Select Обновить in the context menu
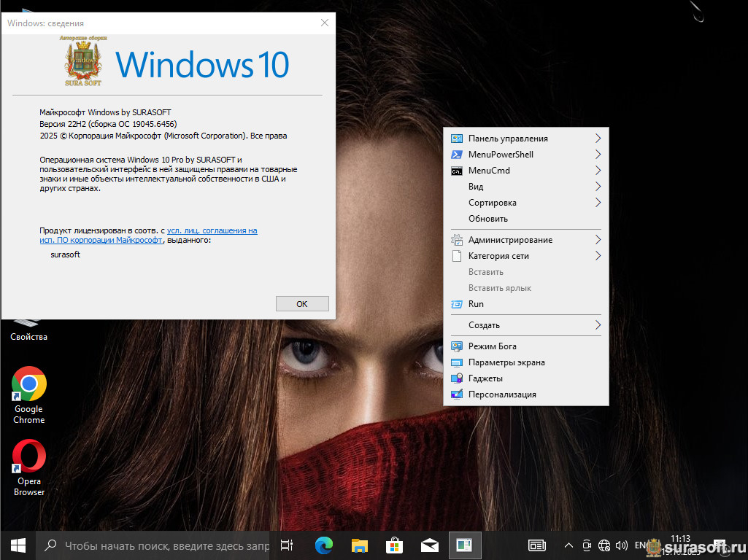 [x=488, y=219]
